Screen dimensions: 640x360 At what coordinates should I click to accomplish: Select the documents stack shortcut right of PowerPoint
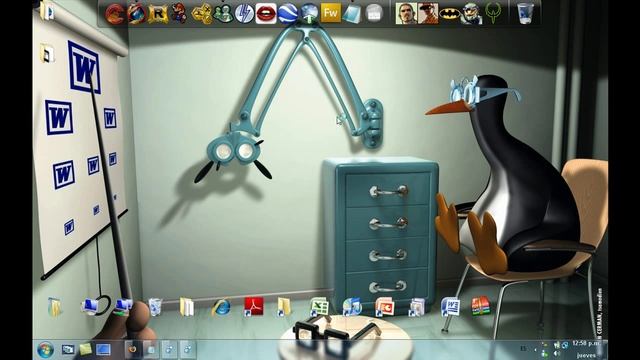pos(417,307)
